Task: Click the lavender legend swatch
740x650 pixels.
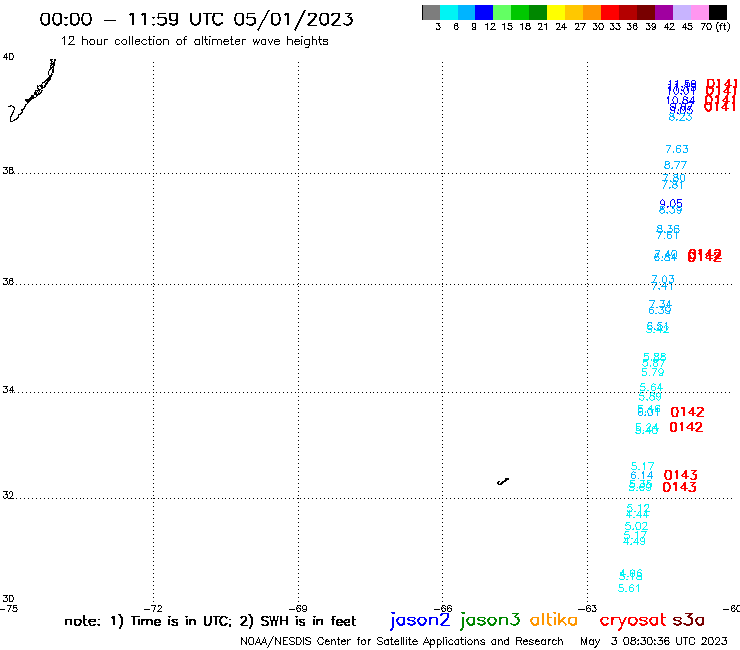Action: point(681,12)
